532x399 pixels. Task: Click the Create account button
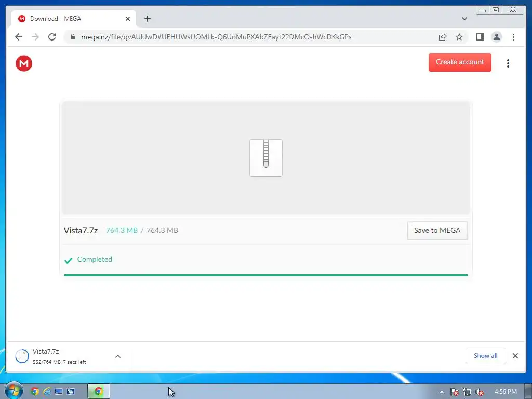[460, 62]
